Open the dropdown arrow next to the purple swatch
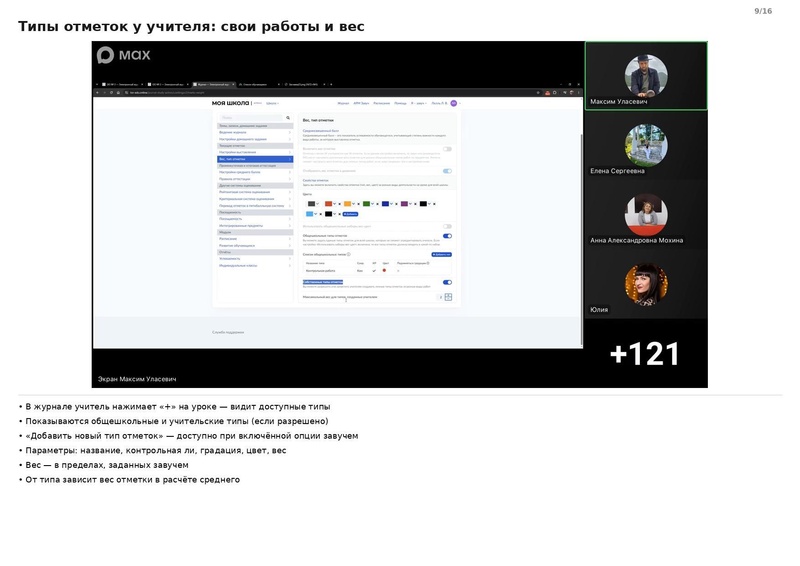The width and height of the screenshot is (800, 566). (x=410, y=204)
